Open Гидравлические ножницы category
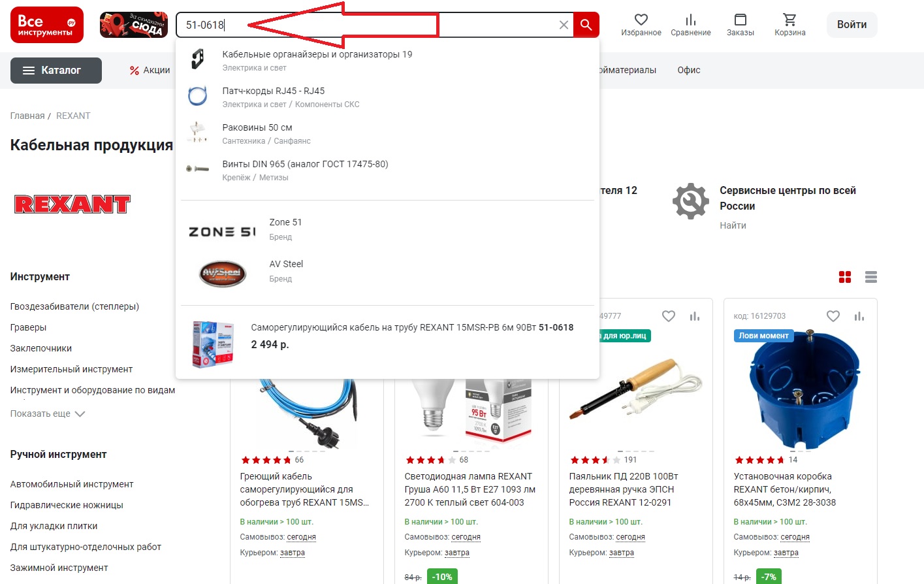 pos(67,505)
